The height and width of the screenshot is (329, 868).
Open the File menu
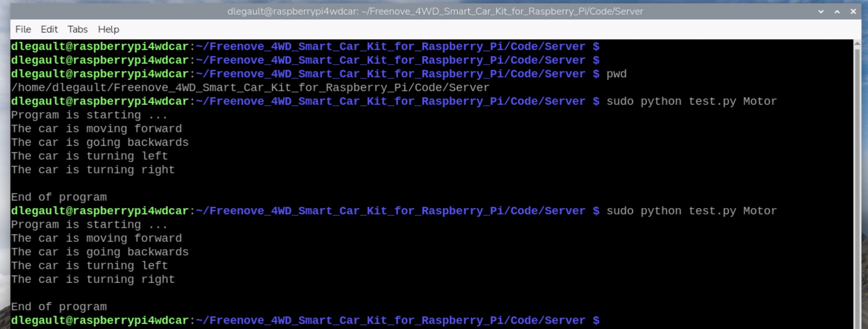pos(23,29)
